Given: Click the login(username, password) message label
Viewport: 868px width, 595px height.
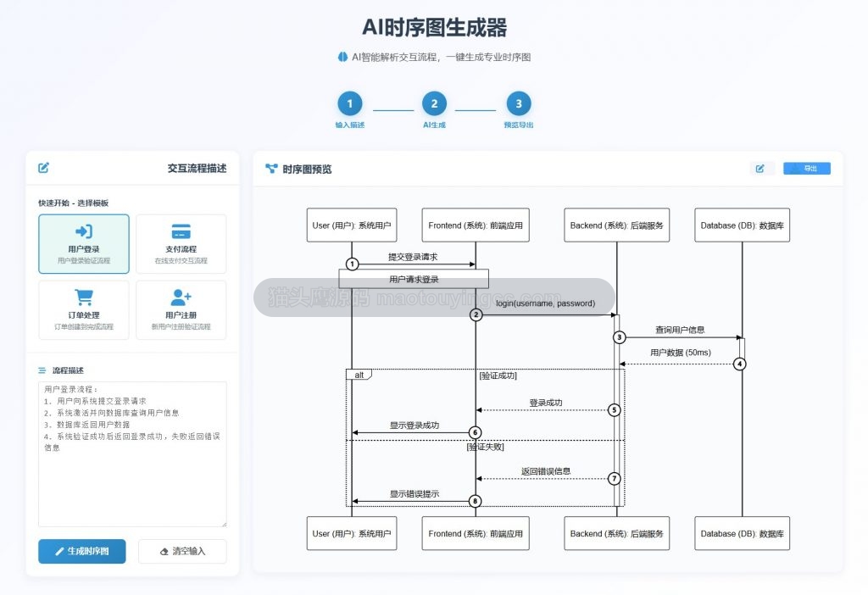Looking at the screenshot, I should pyautogui.click(x=545, y=303).
